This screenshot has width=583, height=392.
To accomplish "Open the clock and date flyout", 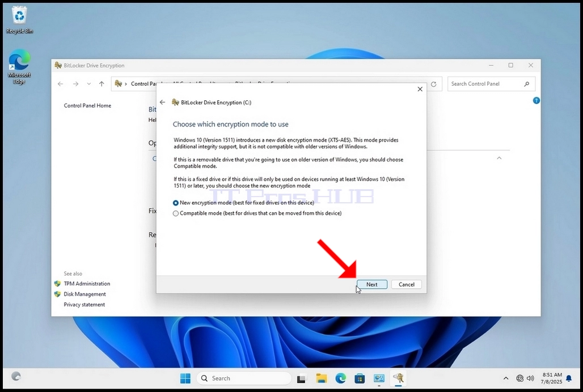I will click(x=552, y=378).
